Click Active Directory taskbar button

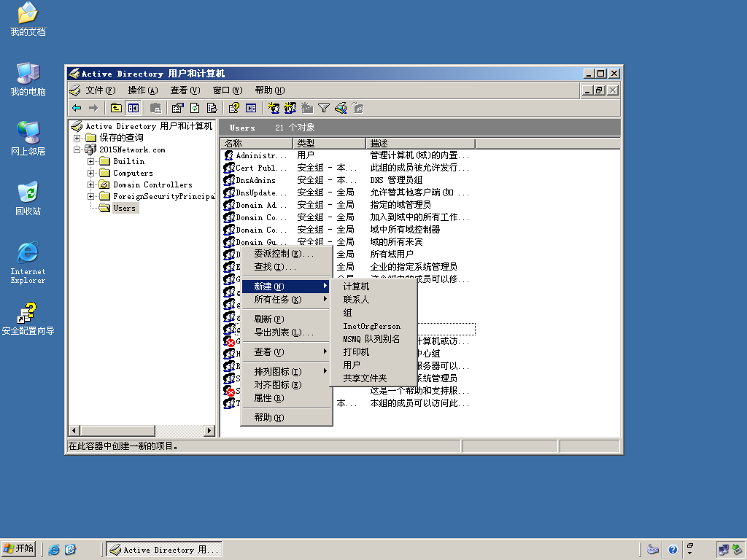coord(164,550)
